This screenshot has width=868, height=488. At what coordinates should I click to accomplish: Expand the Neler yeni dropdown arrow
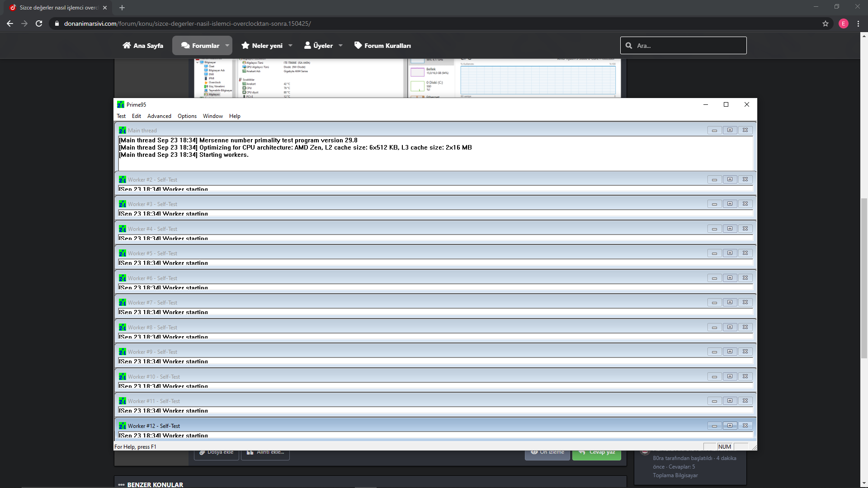(290, 46)
